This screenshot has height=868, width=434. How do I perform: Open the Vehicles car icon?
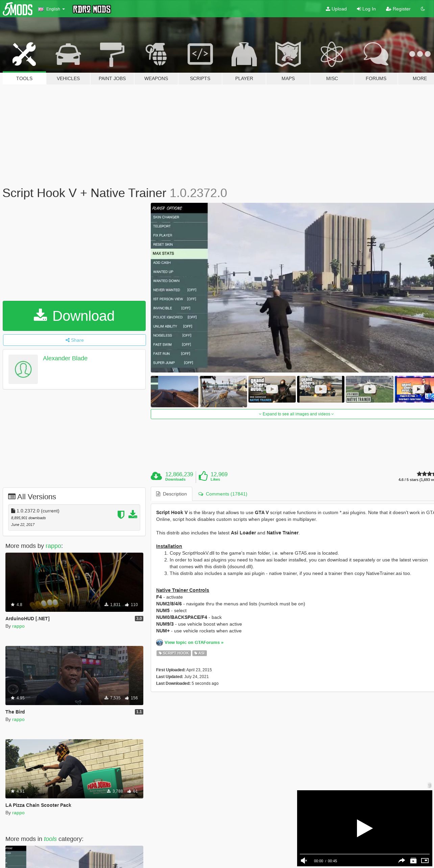[x=68, y=54]
